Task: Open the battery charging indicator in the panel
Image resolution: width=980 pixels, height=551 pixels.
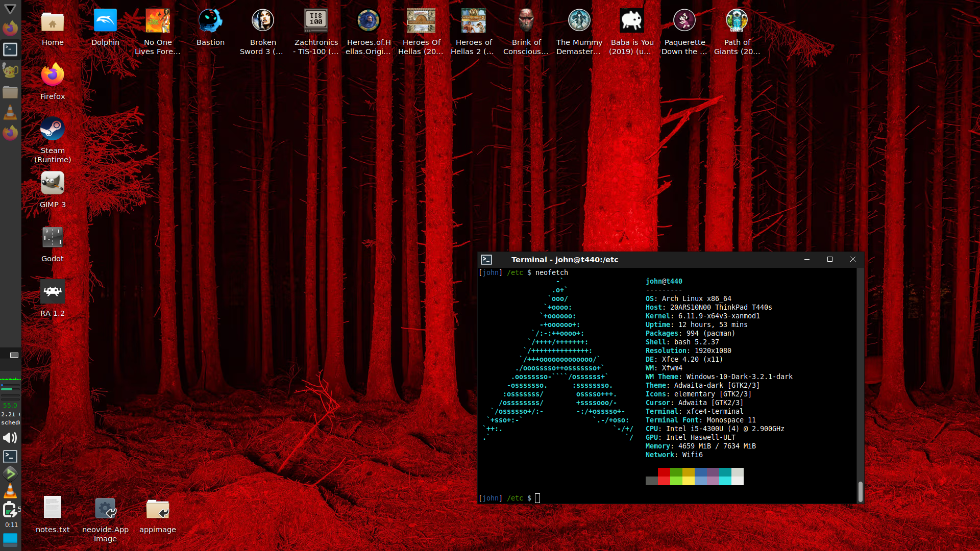Action: (x=10, y=509)
